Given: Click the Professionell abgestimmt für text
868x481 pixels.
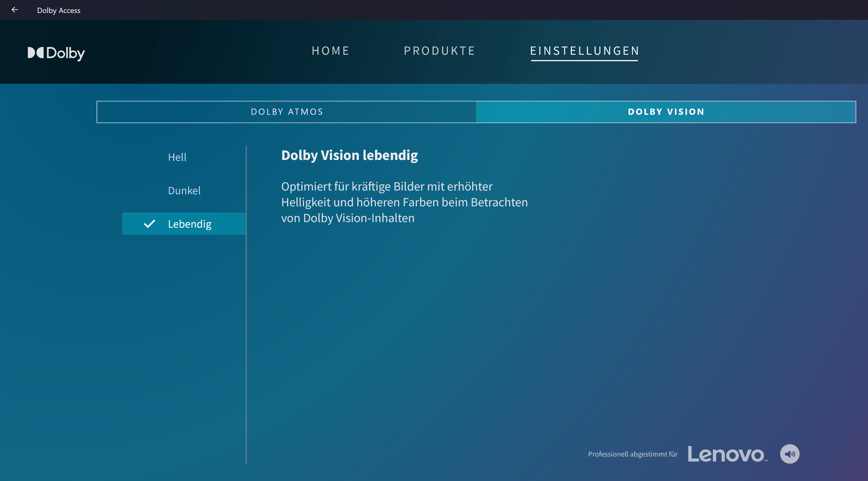Looking at the screenshot, I should 633,454.
